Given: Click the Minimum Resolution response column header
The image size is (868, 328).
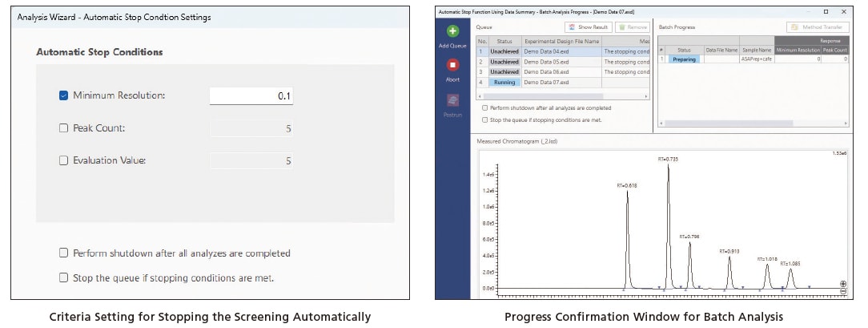Looking at the screenshot, I should [x=798, y=50].
